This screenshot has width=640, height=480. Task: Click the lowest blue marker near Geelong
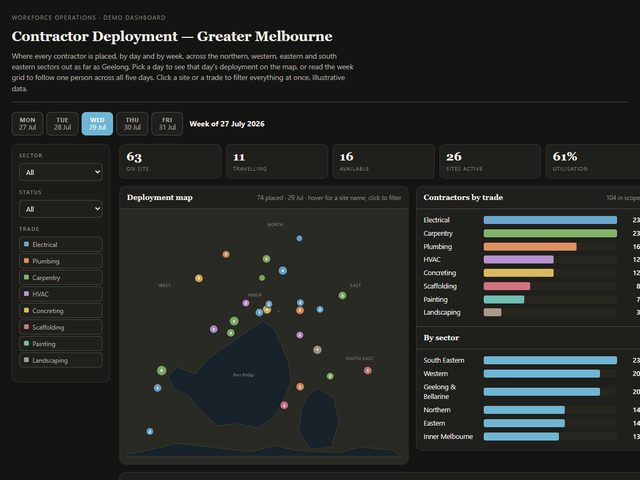point(150,431)
